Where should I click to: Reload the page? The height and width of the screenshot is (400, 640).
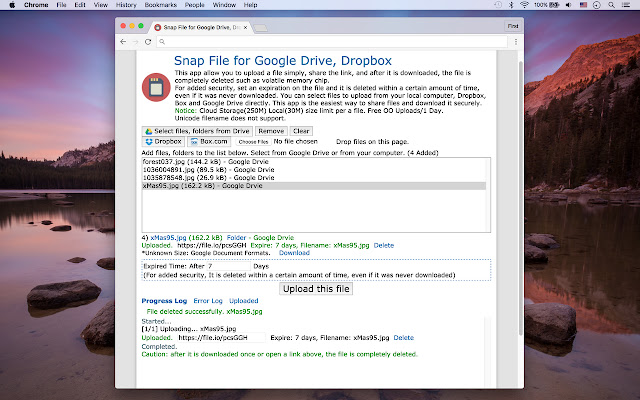148,42
